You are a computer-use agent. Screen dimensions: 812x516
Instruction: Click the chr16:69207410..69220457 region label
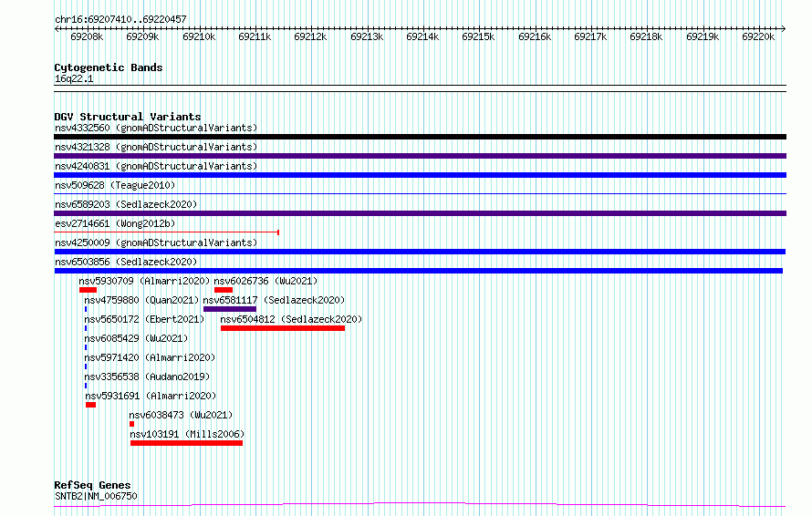tap(120, 19)
